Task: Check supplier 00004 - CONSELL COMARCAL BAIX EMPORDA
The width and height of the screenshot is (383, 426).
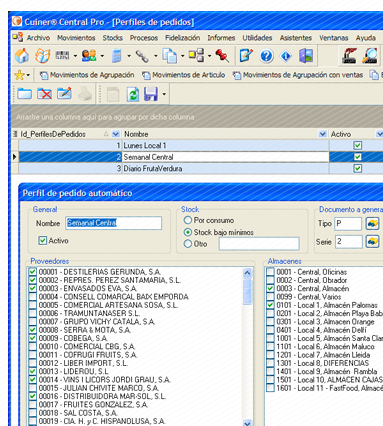Action: (32, 297)
